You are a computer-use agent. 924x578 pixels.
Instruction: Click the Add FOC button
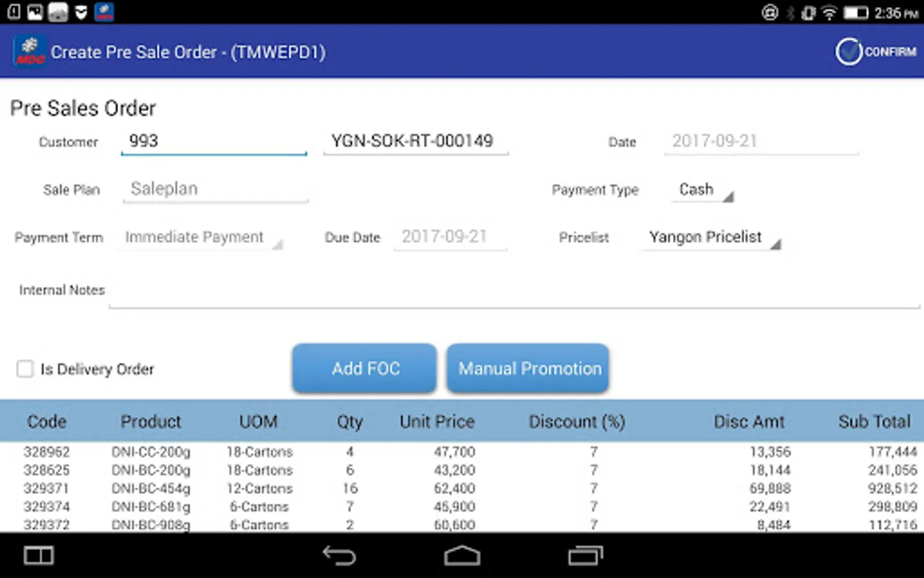pos(364,368)
